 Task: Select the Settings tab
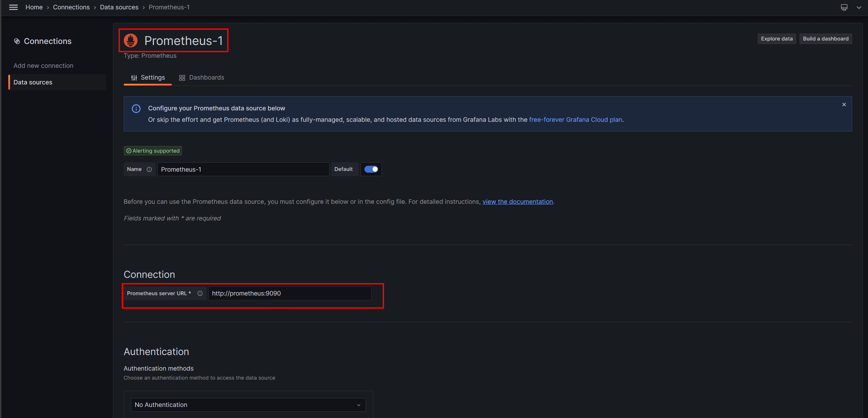pyautogui.click(x=148, y=78)
